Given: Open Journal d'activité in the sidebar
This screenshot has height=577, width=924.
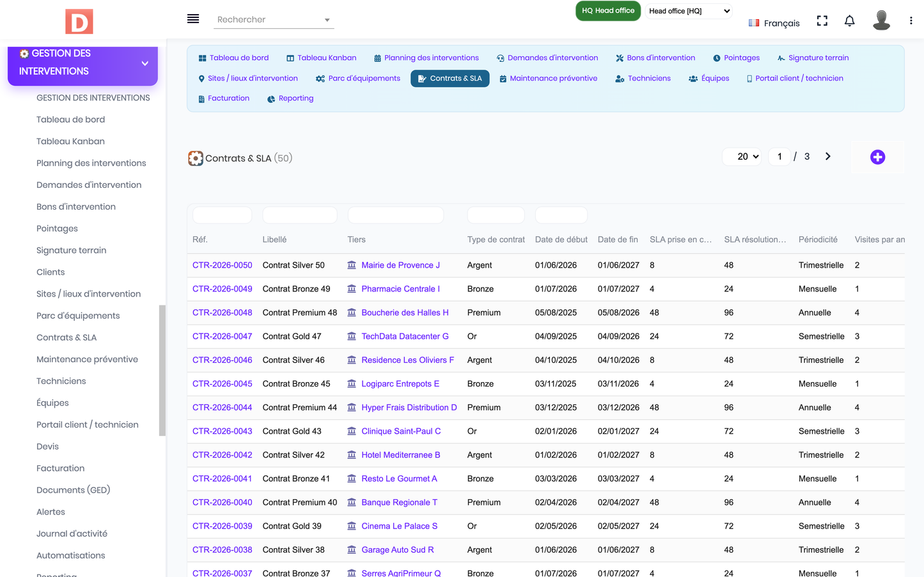Looking at the screenshot, I should coord(72,534).
